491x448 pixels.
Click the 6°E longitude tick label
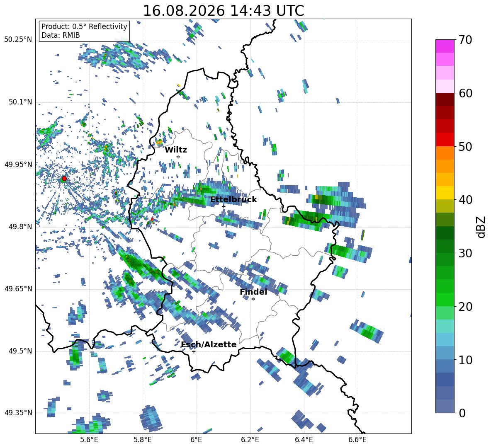click(x=196, y=440)
